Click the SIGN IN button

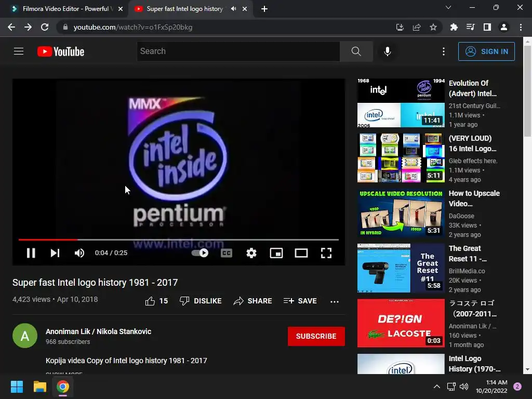486,51
